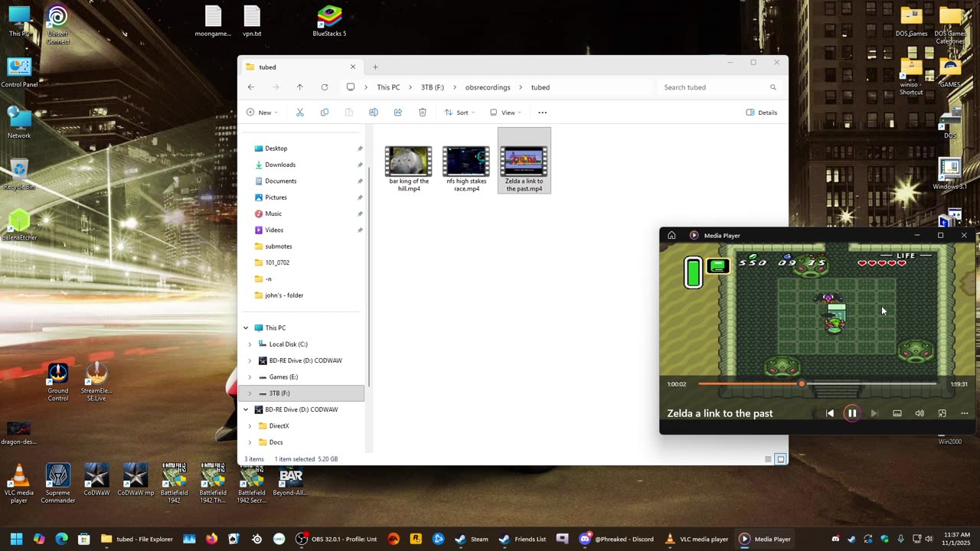The width and height of the screenshot is (980, 551).
Task: Click This PC in the address bar
Action: pyautogui.click(x=388, y=87)
